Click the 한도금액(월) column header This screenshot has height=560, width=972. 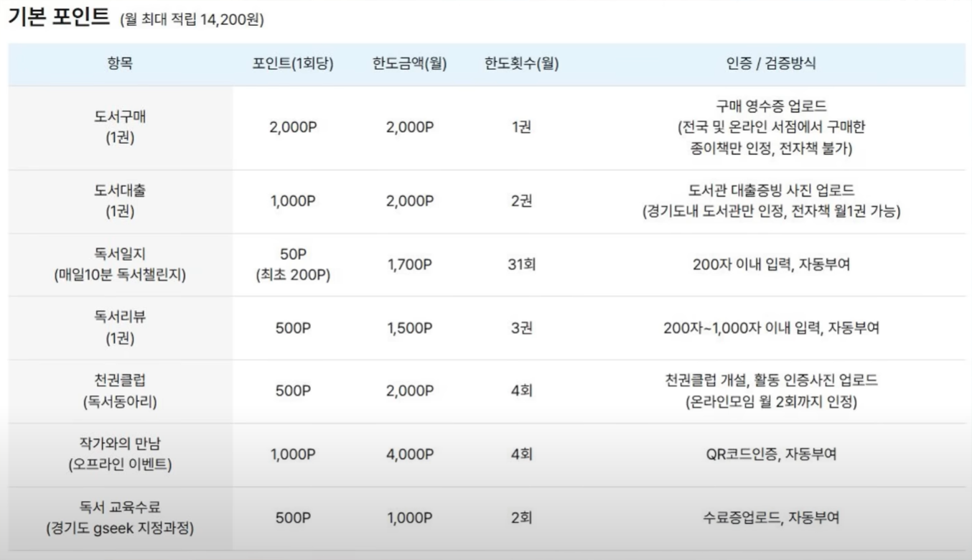(410, 63)
